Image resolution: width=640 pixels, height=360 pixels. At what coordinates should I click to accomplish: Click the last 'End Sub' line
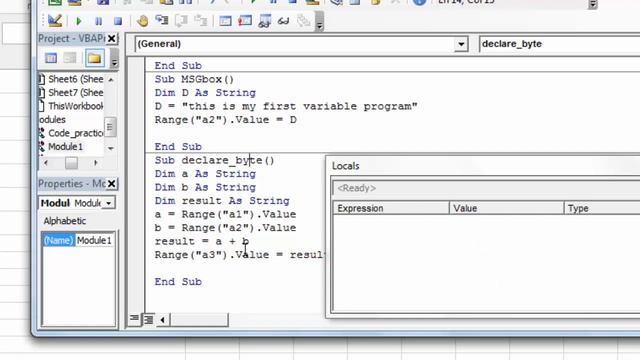point(178,282)
